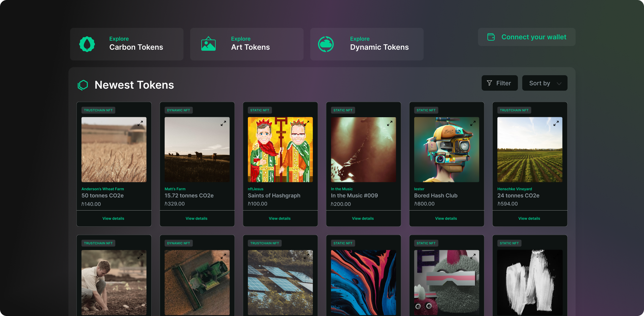Image resolution: width=644 pixels, height=316 pixels.
Task: Click the TRUSTCHAIN NFT tag on wheat farm card
Action: pos(98,110)
